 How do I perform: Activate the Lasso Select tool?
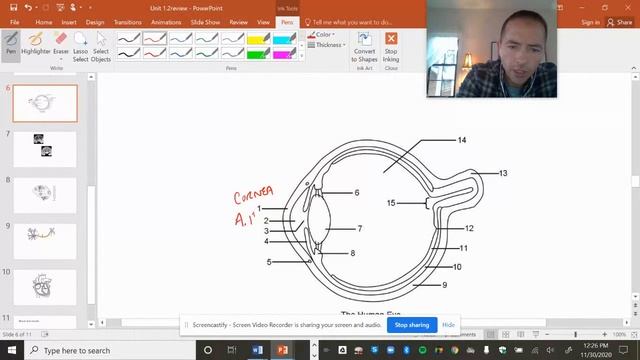80,47
